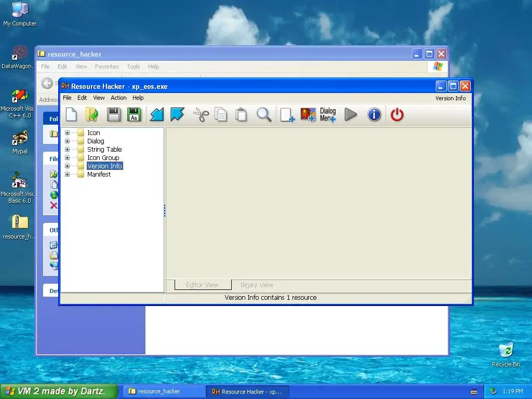Click the Save resource to file arrow icon

click(x=177, y=114)
